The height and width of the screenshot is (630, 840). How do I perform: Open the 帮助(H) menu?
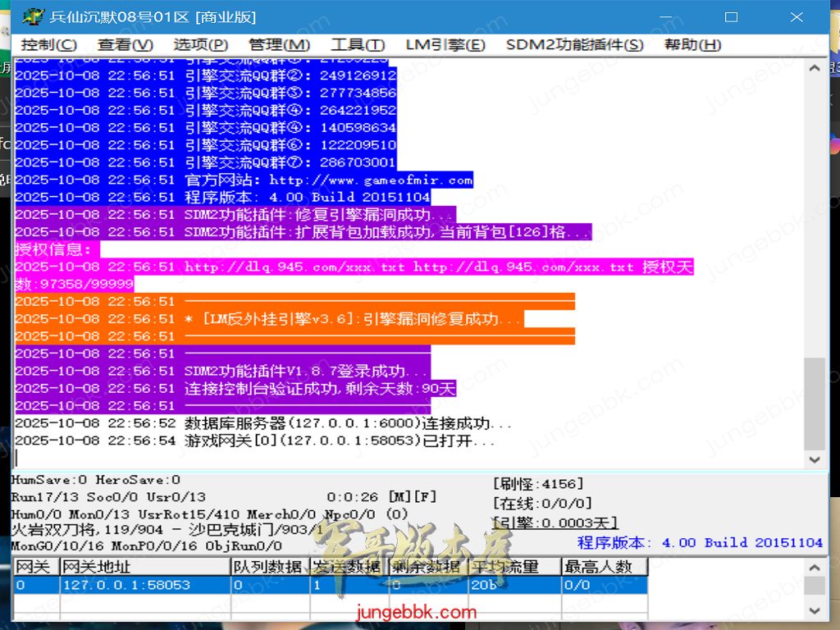click(x=692, y=44)
